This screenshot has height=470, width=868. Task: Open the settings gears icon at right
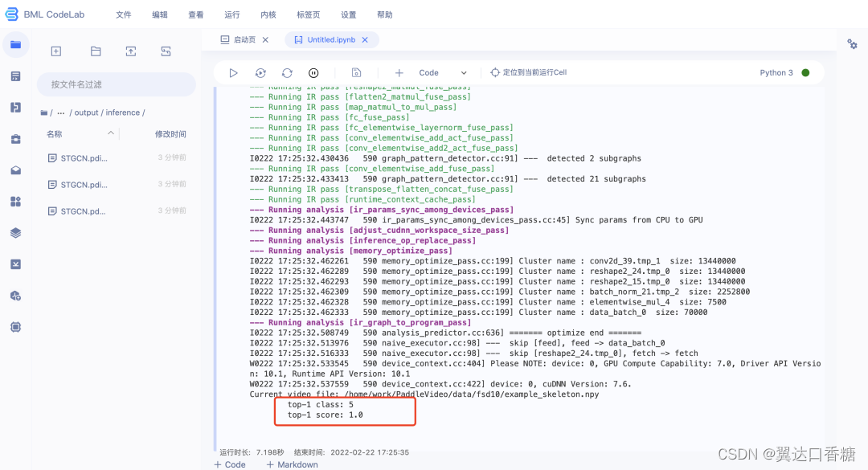point(852,44)
